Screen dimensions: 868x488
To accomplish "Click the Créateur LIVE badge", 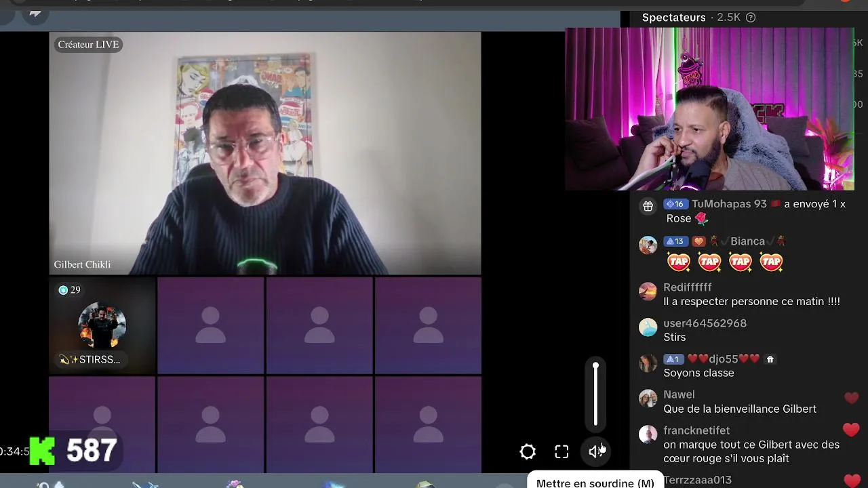I will coord(88,45).
